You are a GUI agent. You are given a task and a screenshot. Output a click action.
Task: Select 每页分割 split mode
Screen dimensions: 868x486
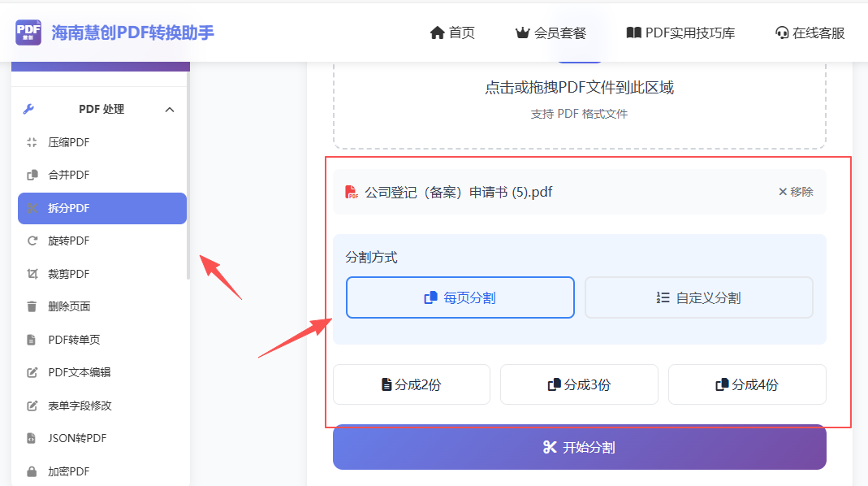(460, 297)
